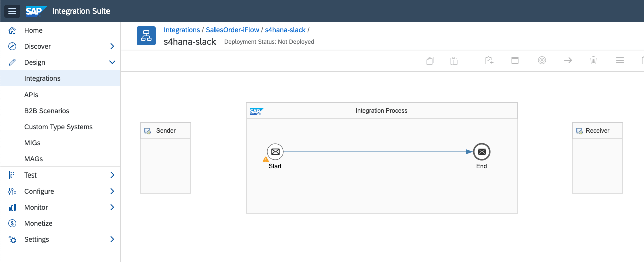
Task: Click the Copy toolbar icon
Action: (430, 61)
